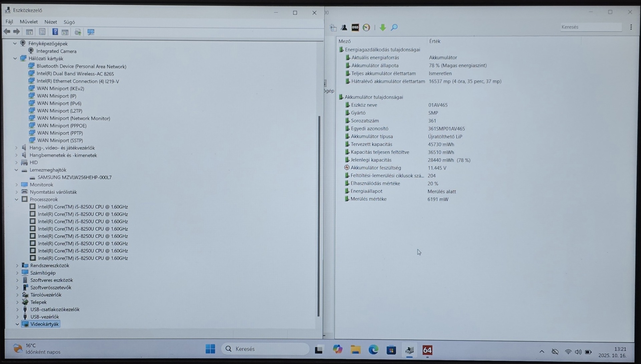Open the AIDA64 three-dot options menu
Image resolution: width=641 pixels, height=364 pixels.
[631, 27]
